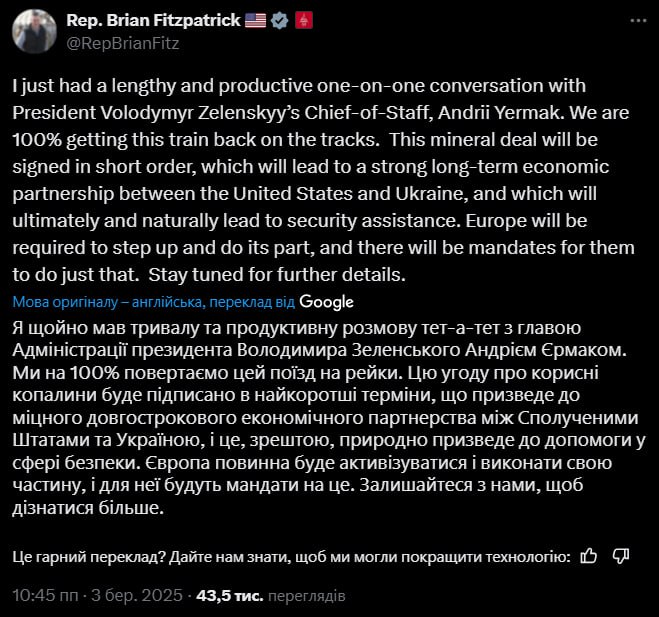The height and width of the screenshot is (617, 659).
Task: Click the 'переглядів' views label
Action: coord(307,595)
